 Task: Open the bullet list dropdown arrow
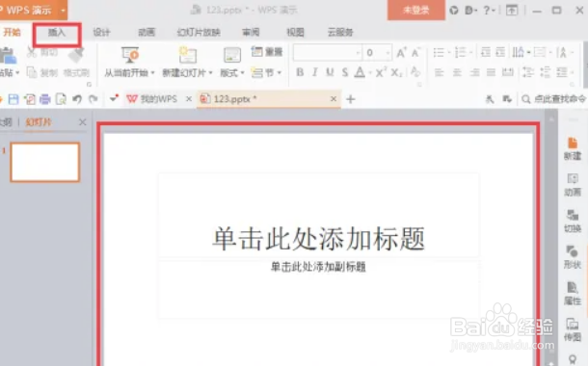pos(449,52)
